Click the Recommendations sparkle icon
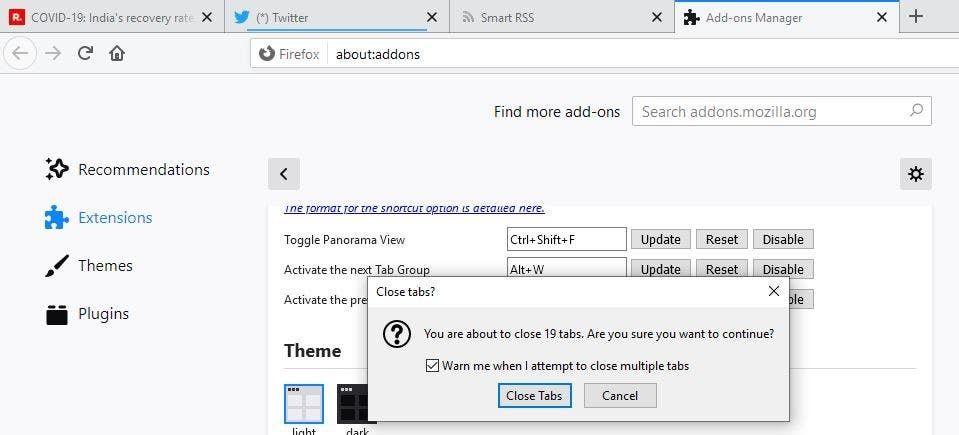Image resolution: width=959 pixels, height=435 pixels. (x=57, y=169)
